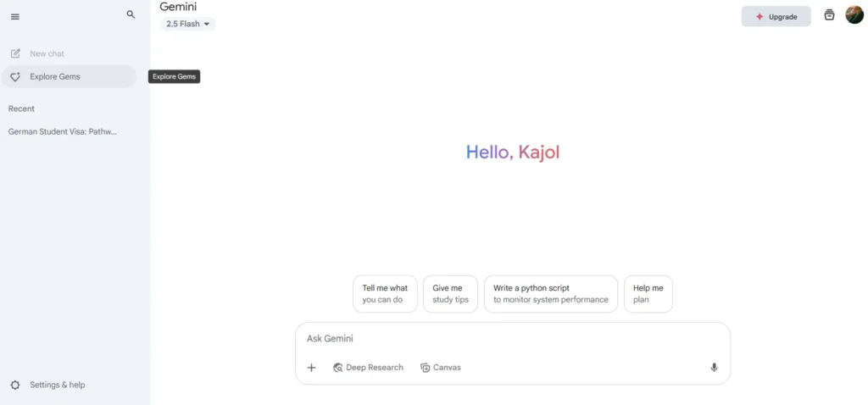Open the account profile avatar
868x405 pixels.
[x=854, y=15]
